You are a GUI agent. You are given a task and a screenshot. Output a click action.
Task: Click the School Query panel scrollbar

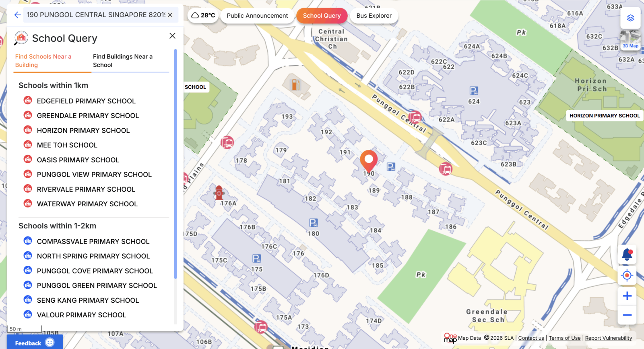pos(175,164)
